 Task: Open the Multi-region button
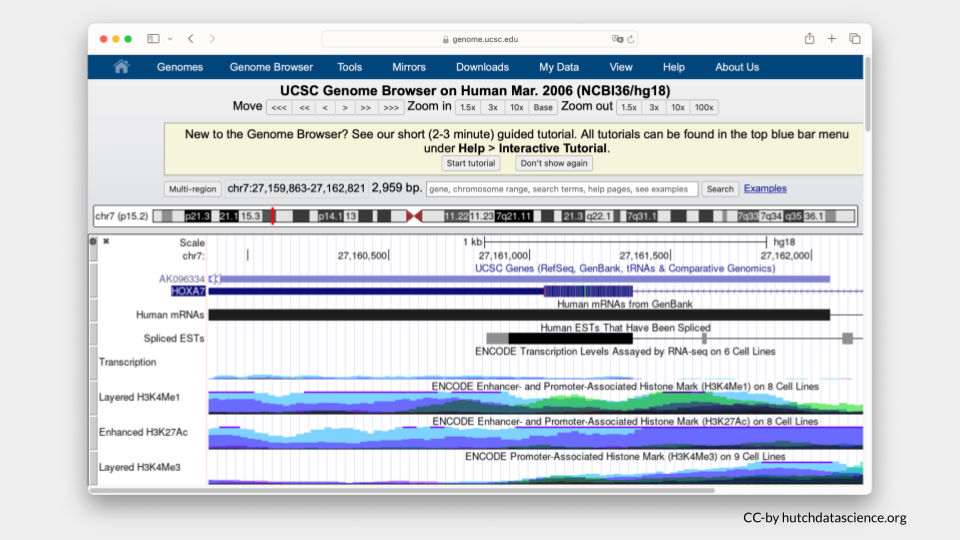click(193, 189)
